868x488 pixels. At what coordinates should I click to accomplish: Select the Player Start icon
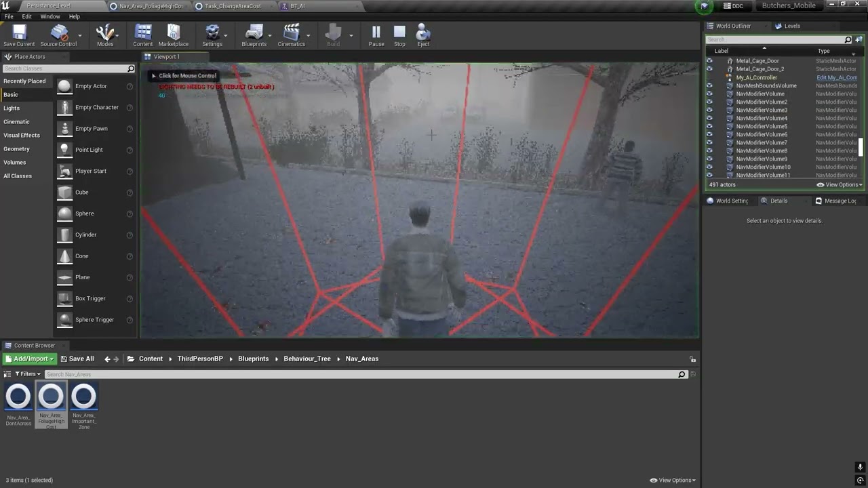tap(64, 171)
